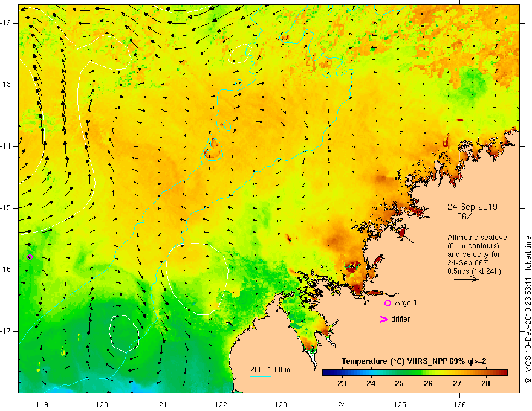Click the '1000m' depth contour label

279,370
